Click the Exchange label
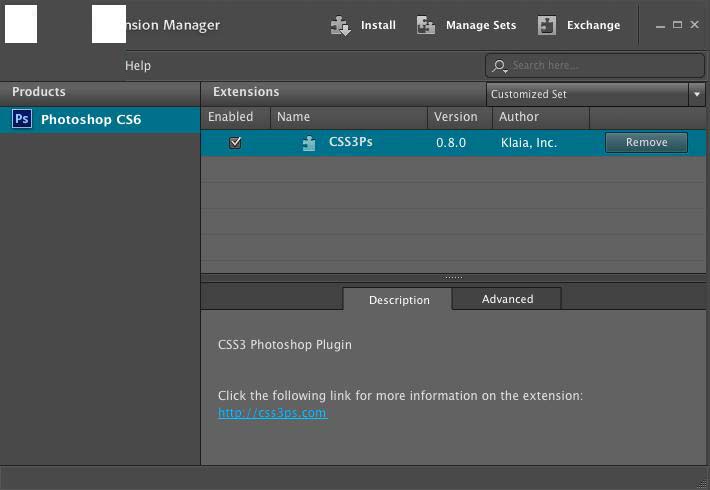The height and width of the screenshot is (490, 710). [594, 25]
